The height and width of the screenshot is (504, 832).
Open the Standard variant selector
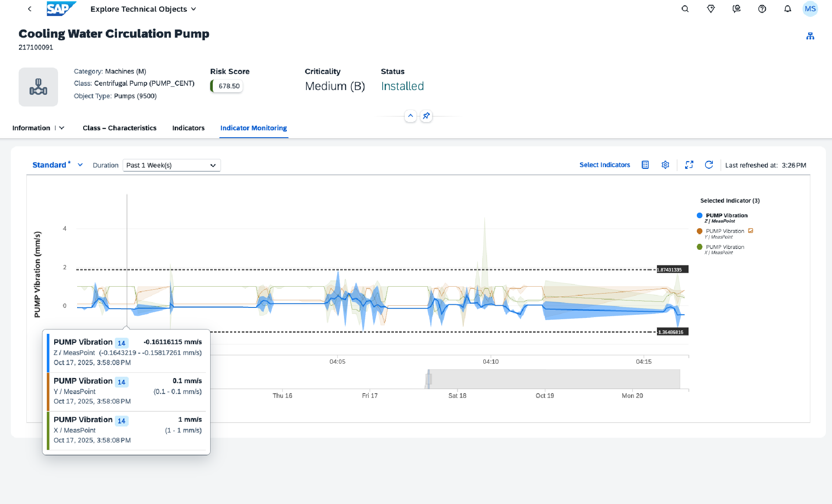(x=57, y=165)
